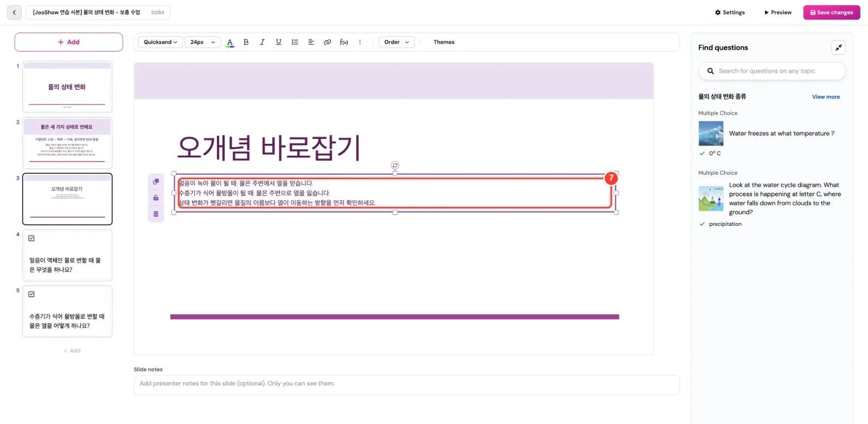
Task: Open presentation Settings
Action: (730, 12)
